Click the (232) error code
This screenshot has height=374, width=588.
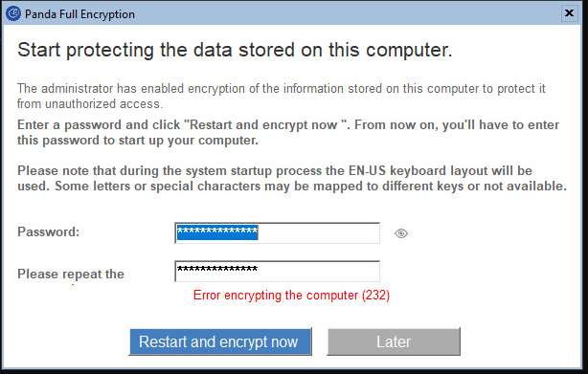point(375,296)
